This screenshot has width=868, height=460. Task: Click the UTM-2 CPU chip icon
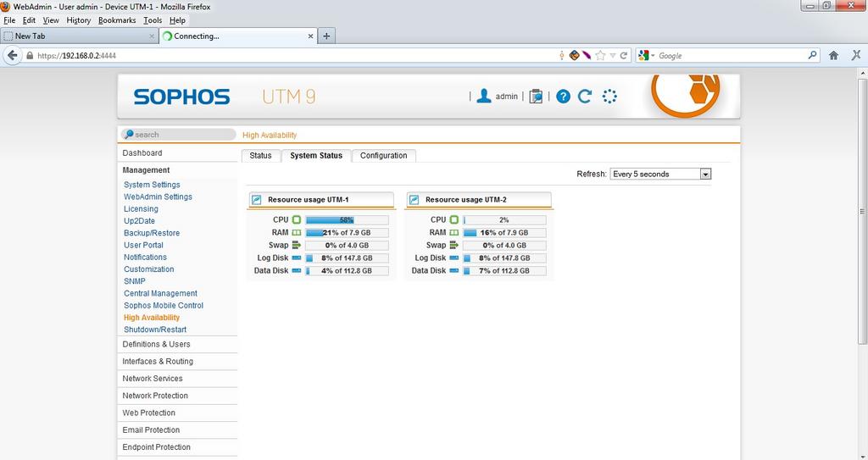click(x=454, y=219)
